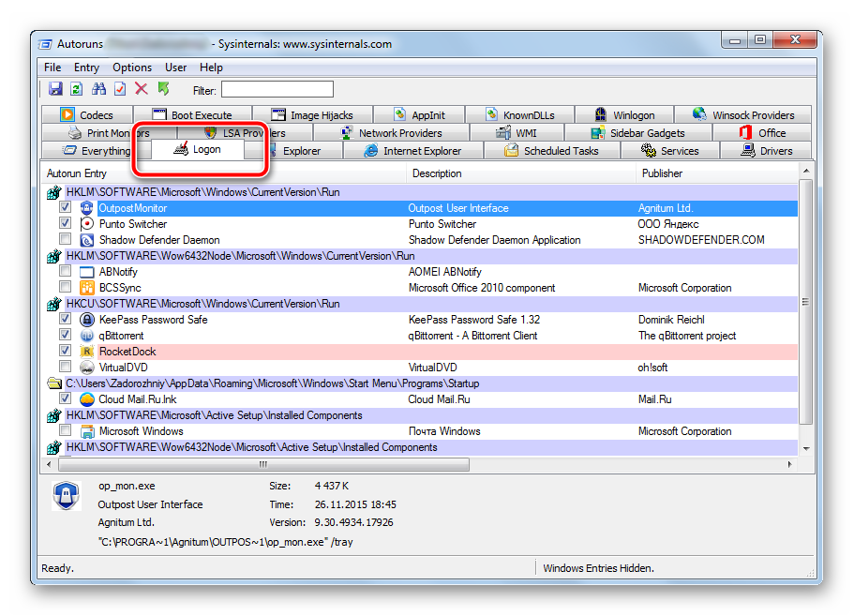Open the Options menu

(x=132, y=68)
